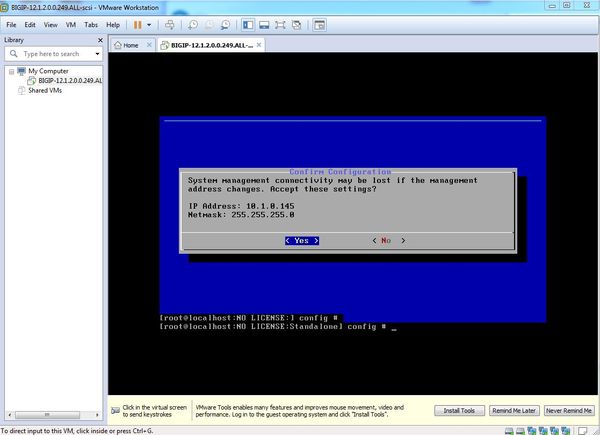Open the VM menu
Screen dimensions: 600x435
pyautogui.click(x=71, y=25)
